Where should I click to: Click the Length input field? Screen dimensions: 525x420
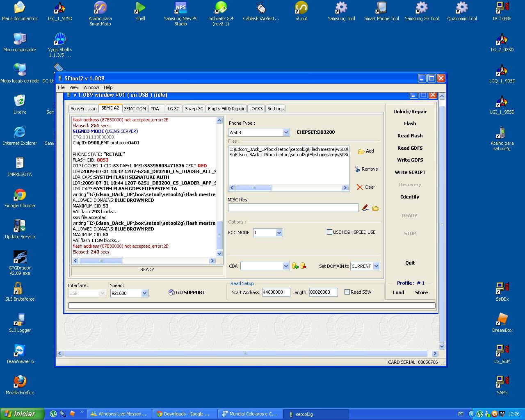click(323, 292)
